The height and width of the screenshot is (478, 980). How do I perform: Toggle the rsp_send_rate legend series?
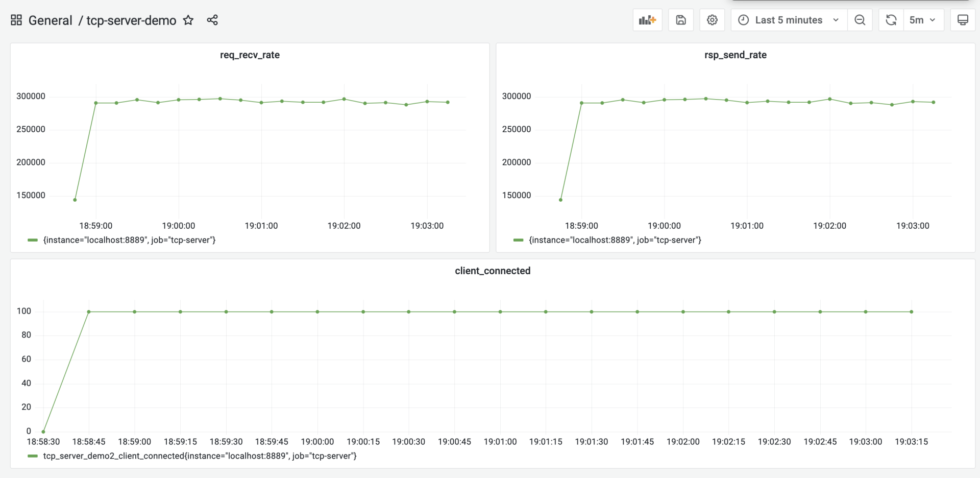615,240
